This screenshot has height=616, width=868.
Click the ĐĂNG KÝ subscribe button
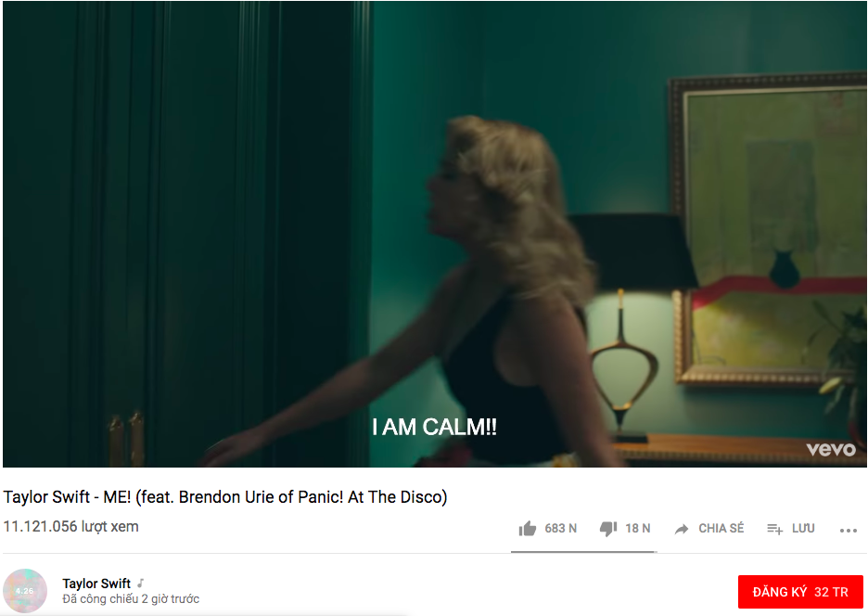click(x=800, y=592)
